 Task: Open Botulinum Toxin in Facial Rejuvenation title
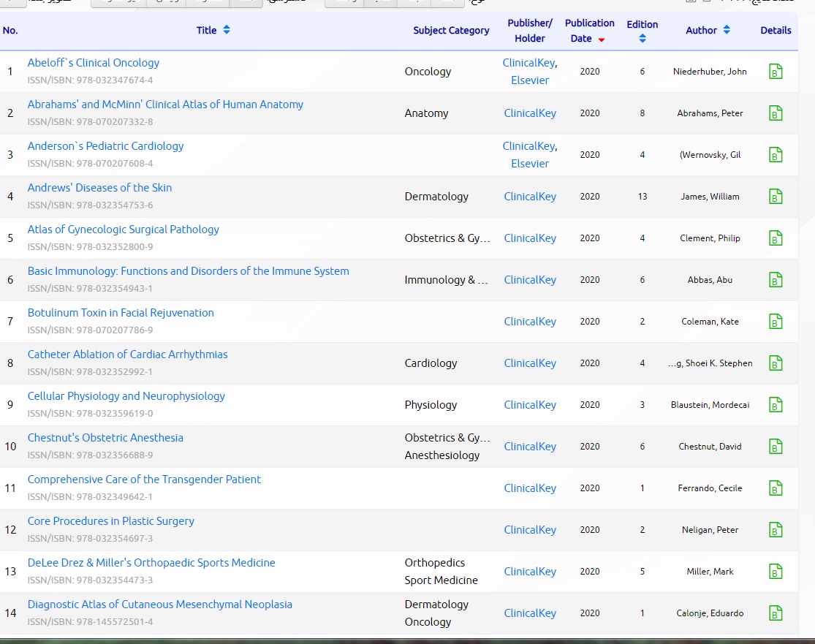121,313
